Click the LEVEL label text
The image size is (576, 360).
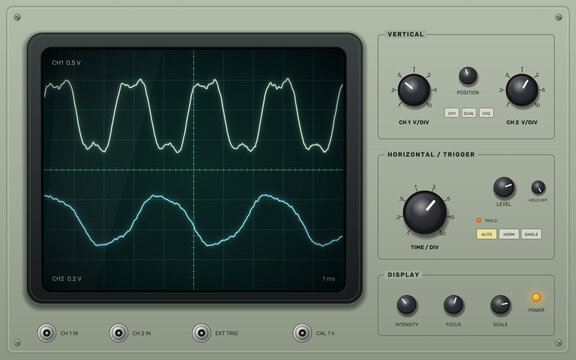pyautogui.click(x=504, y=204)
